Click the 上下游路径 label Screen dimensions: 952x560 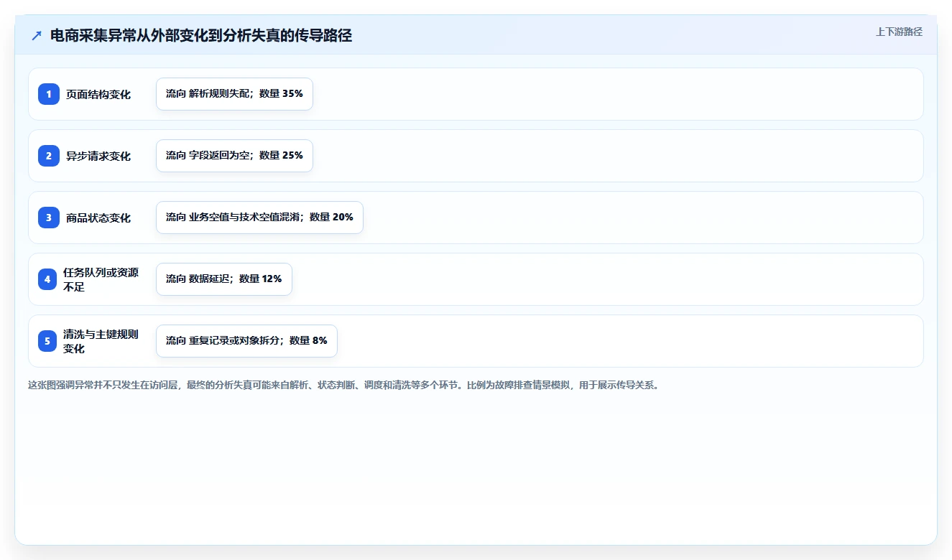click(x=899, y=32)
